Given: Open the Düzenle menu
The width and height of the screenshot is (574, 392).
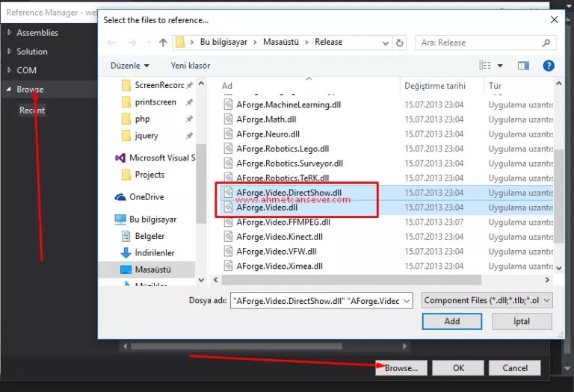Looking at the screenshot, I should coord(130,66).
